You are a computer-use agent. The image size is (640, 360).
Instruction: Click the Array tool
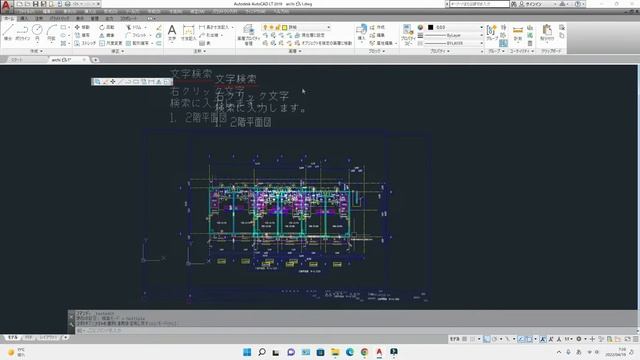138,43
